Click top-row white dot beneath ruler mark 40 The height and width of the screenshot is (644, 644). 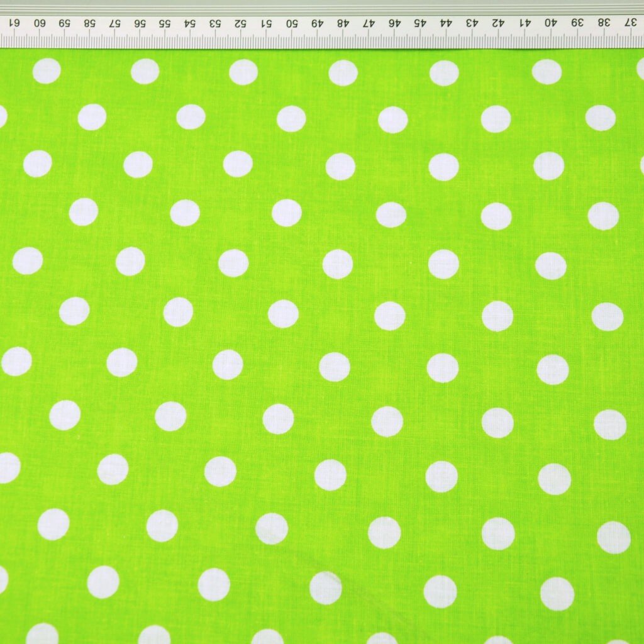(x=547, y=72)
